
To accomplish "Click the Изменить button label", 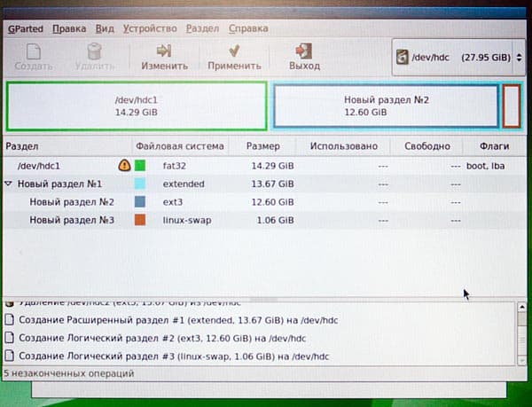I will (x=165, y=66).
